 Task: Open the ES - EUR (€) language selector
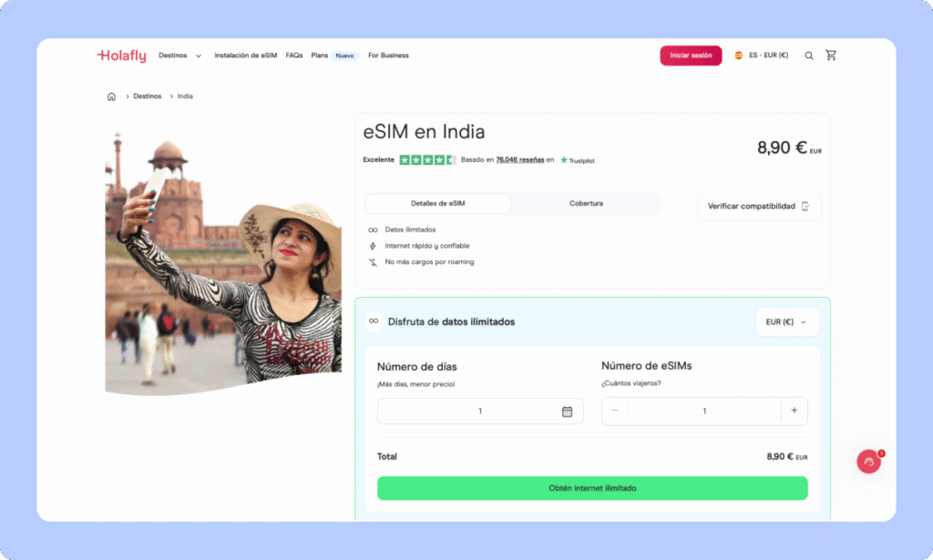coord(761,56)
